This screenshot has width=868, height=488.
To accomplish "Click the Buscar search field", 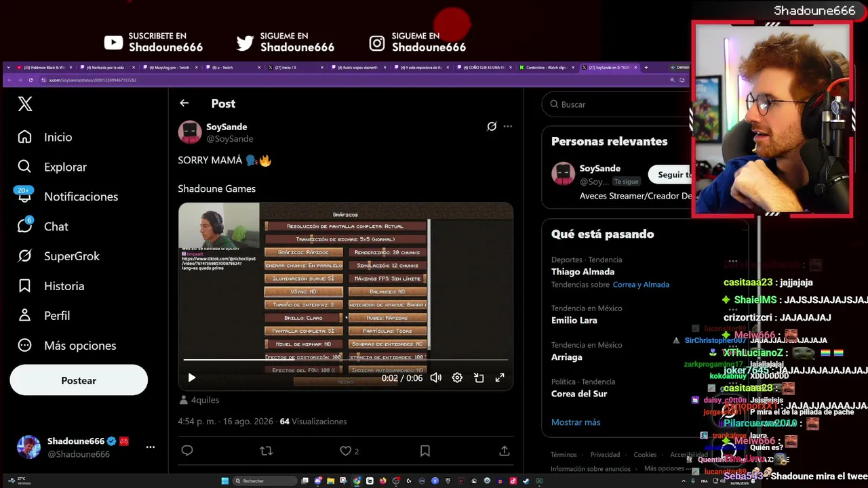I will click(617, 104).
